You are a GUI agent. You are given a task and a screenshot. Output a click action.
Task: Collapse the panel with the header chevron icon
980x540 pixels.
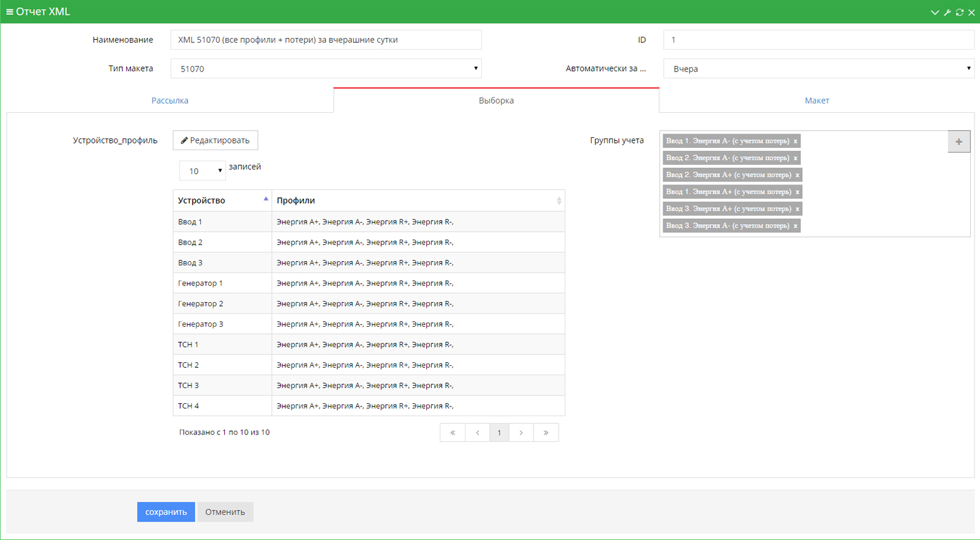935,12
